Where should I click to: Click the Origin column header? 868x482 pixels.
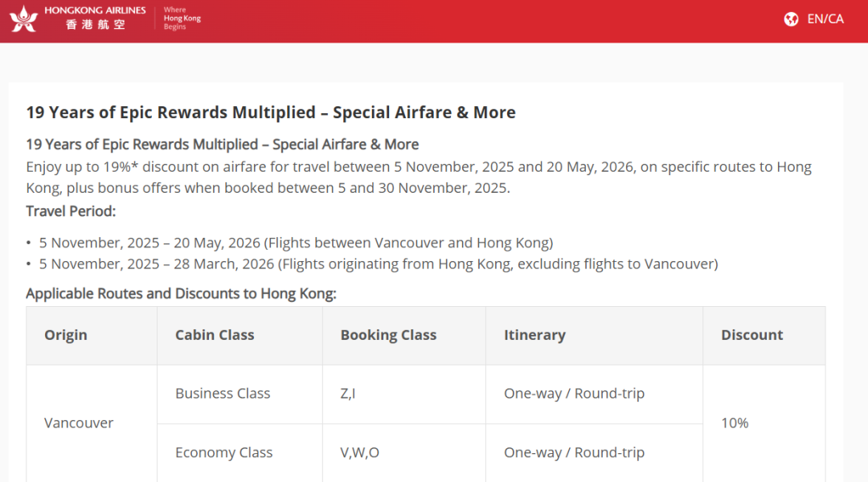click(66, 335)
